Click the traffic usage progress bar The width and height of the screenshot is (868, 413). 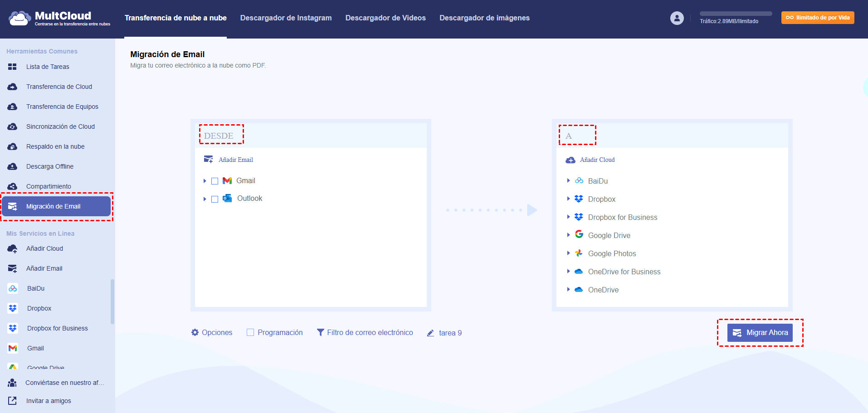point(736,14)
